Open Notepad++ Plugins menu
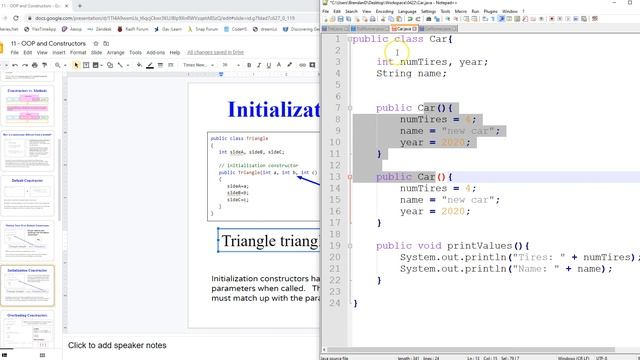 tap(490, 11)
